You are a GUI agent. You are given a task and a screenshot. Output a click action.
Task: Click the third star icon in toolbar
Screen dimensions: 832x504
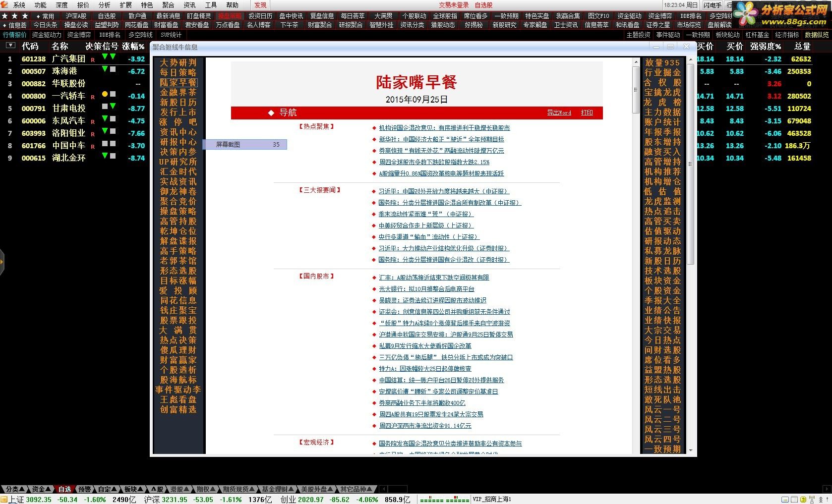[25, 16]
